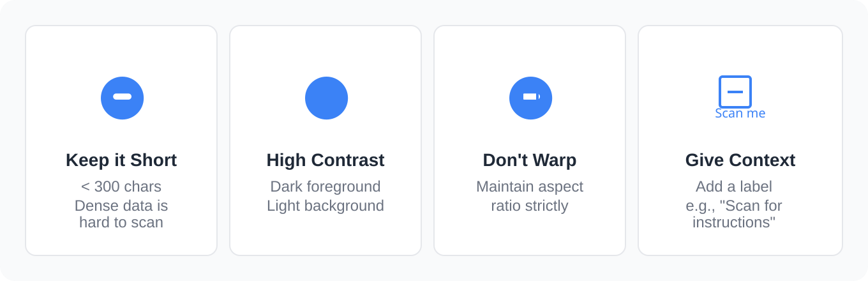Click the "Light background" text
The height and width of the screenshot is (281, 868).
tap(325, 206)
